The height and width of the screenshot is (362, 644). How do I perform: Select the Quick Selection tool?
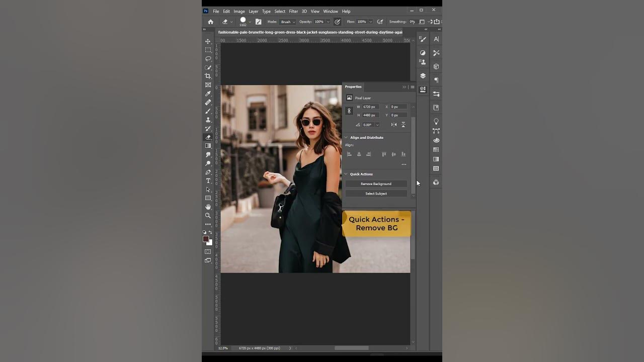pyautogui.click(x=208, y=67)
